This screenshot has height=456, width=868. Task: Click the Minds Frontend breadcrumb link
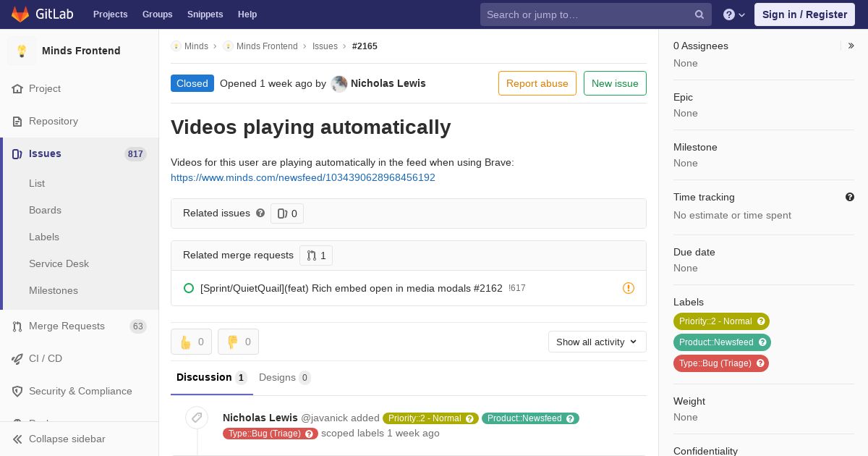coord(267,46)
